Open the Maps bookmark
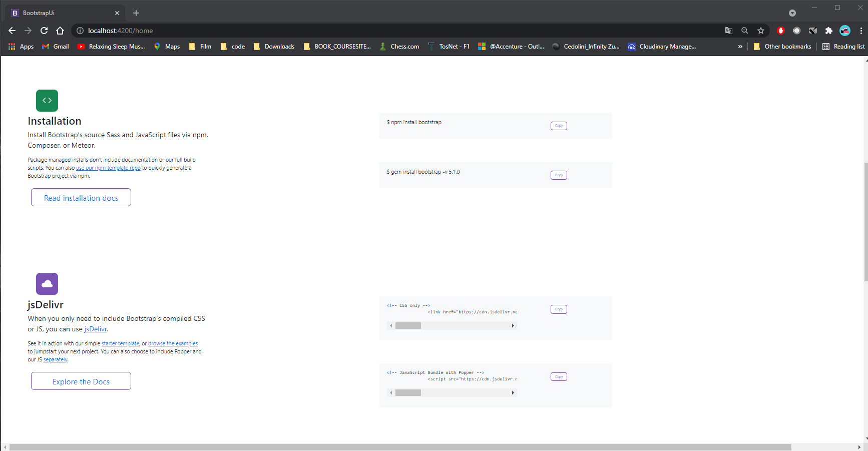Image resolution: width=868 pixels, height=451 pixels. [x=167, y=47]
